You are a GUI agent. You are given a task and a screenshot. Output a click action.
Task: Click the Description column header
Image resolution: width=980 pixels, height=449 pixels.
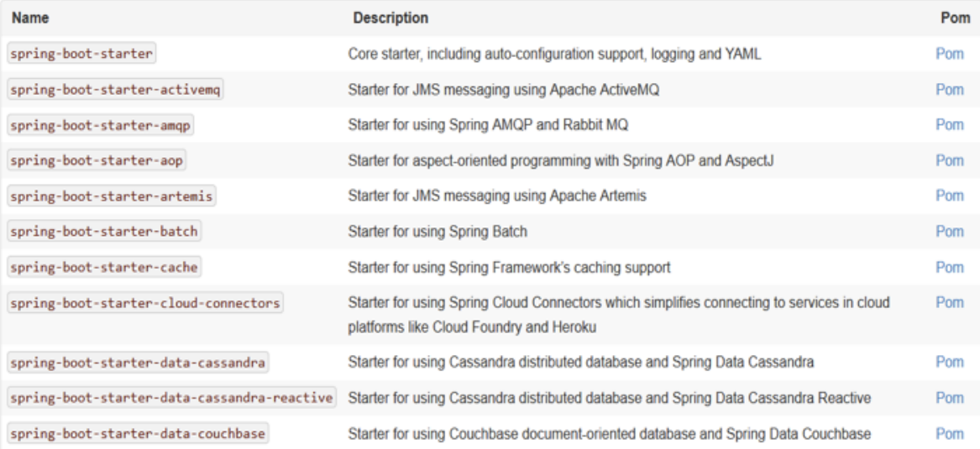(391, 18)
